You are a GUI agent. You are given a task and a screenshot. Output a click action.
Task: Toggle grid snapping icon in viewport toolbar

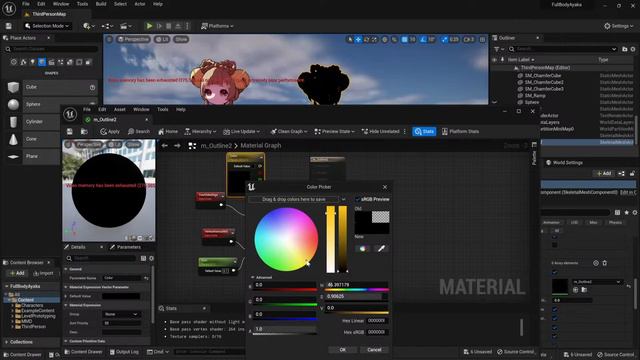404,40
